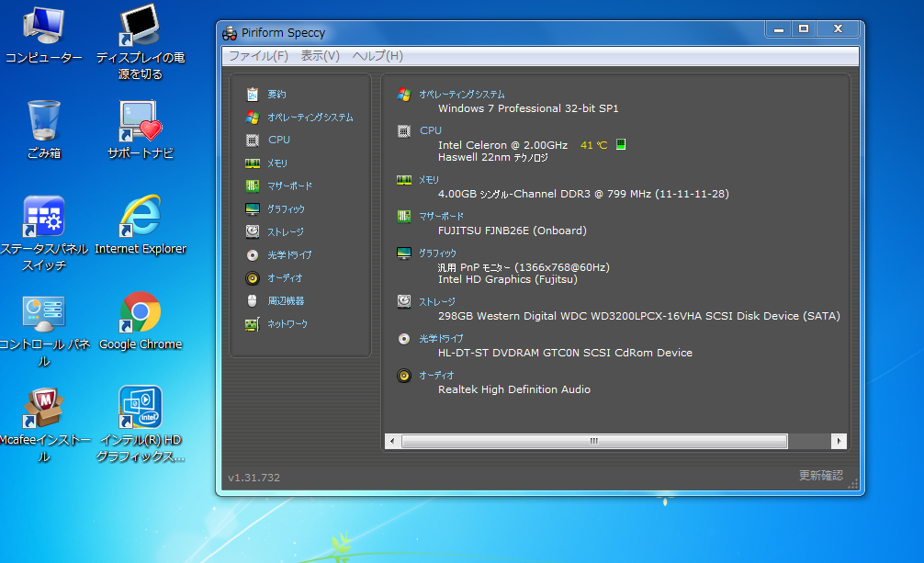
Task: Click the 298GB Western Digital disk text
Action: (x=638, y=316)
